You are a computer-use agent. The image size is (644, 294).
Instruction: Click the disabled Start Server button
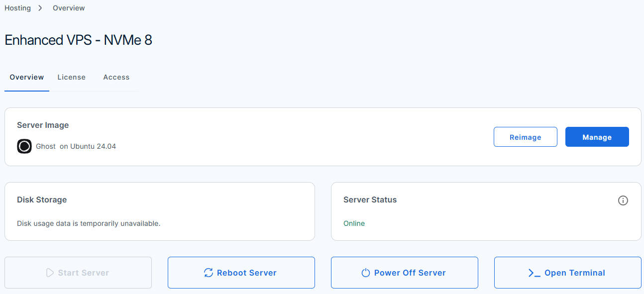pos(78,273)
